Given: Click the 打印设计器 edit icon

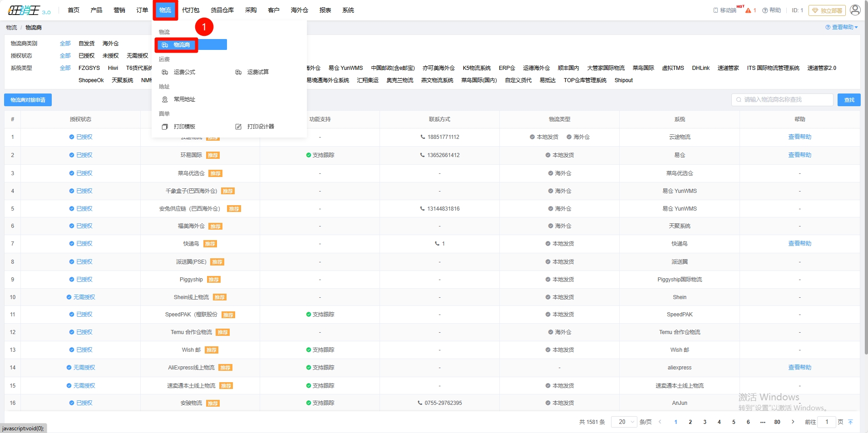Looking at the screenshot, I should [238, 127].
